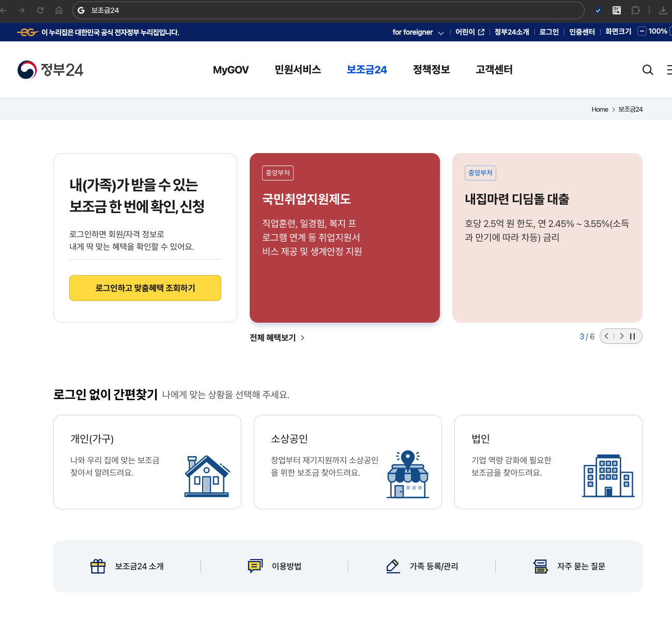The height and width of the screenshot is (633, 672).
Task: Click the 중앙부처 tag on red card
Action: 278,173
